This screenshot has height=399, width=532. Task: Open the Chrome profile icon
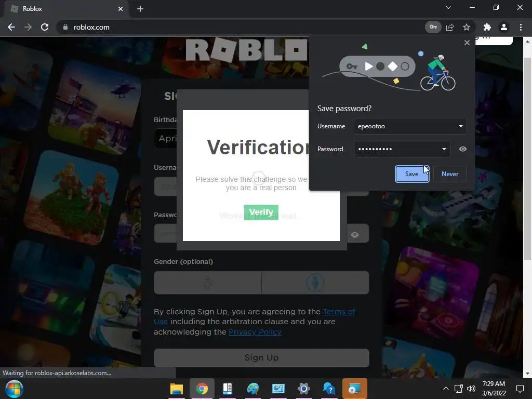pos(504,27)
